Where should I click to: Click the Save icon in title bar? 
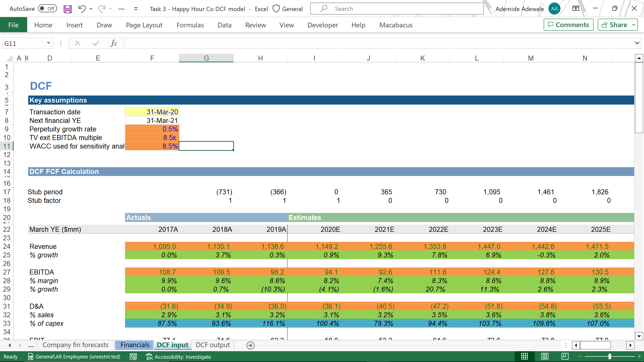pyautogui.click(x=67, y=9)
